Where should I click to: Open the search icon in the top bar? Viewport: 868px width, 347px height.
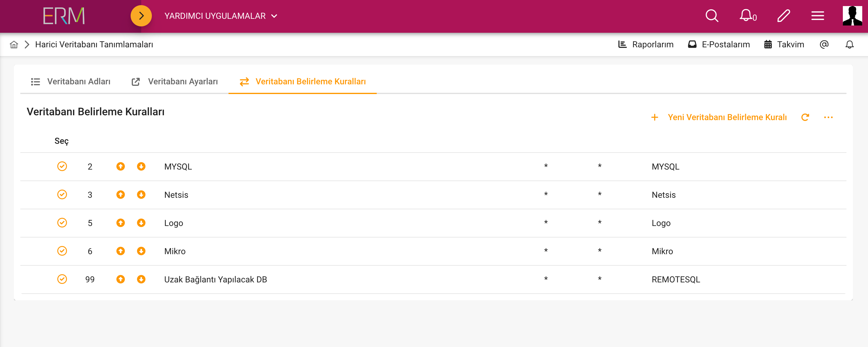[x=711, y=15]
